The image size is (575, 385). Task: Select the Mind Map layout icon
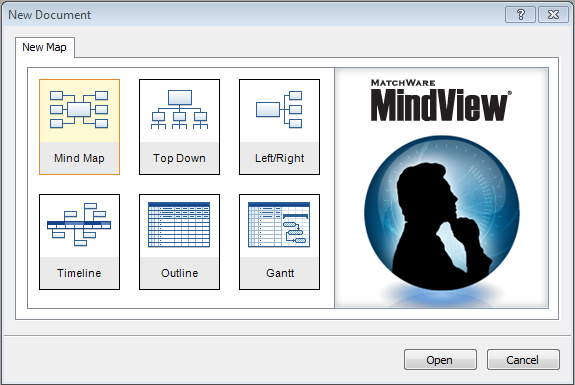(x=79, y=127)
